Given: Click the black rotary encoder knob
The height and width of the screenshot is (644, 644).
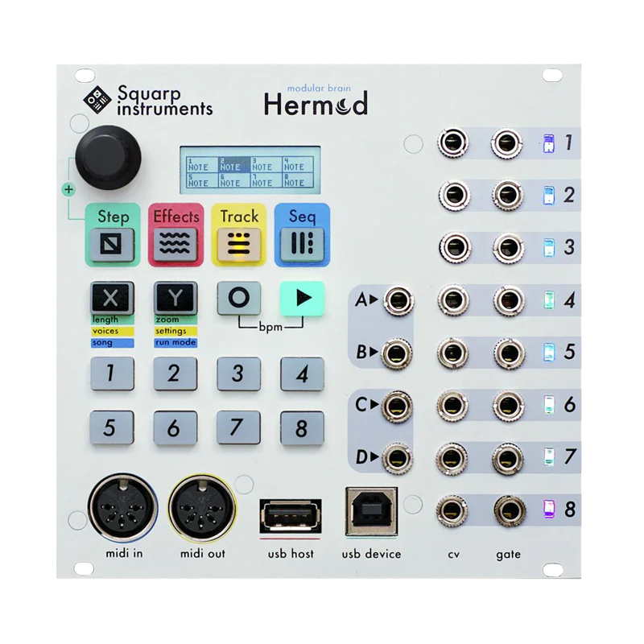Looking at the screenshot, I should [108, 158].
